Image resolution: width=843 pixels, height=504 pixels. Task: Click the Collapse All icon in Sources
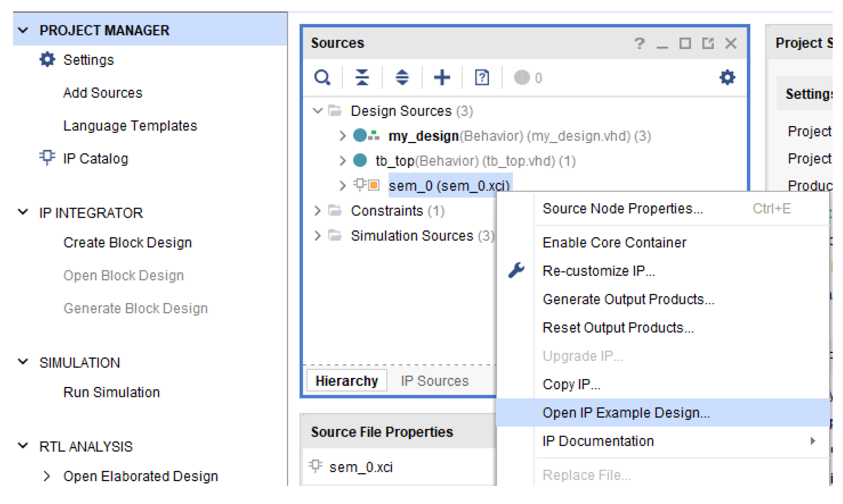pos(362,77)
